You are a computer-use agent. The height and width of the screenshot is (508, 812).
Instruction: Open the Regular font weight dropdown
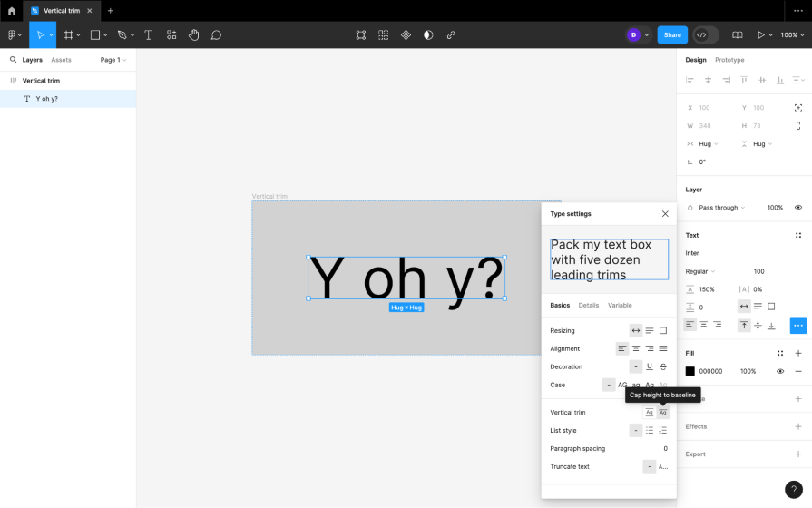coord(700,271)
